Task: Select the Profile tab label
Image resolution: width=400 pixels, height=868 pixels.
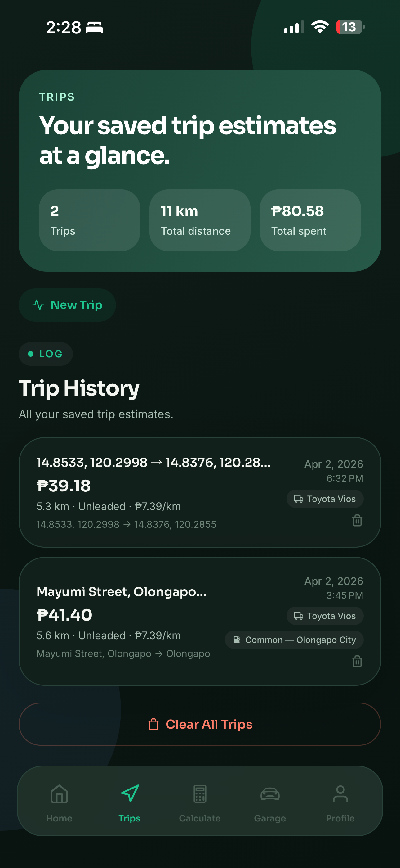Action: click(340, 818)
